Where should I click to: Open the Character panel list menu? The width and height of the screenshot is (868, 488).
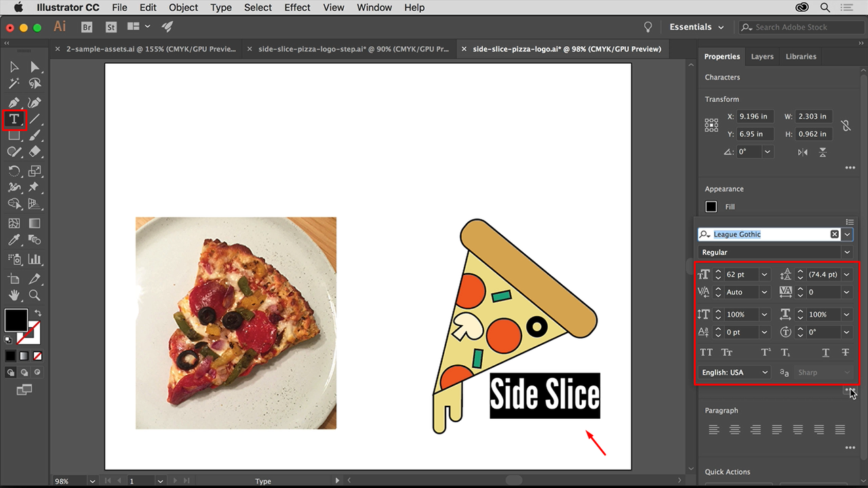pos(850,222)
